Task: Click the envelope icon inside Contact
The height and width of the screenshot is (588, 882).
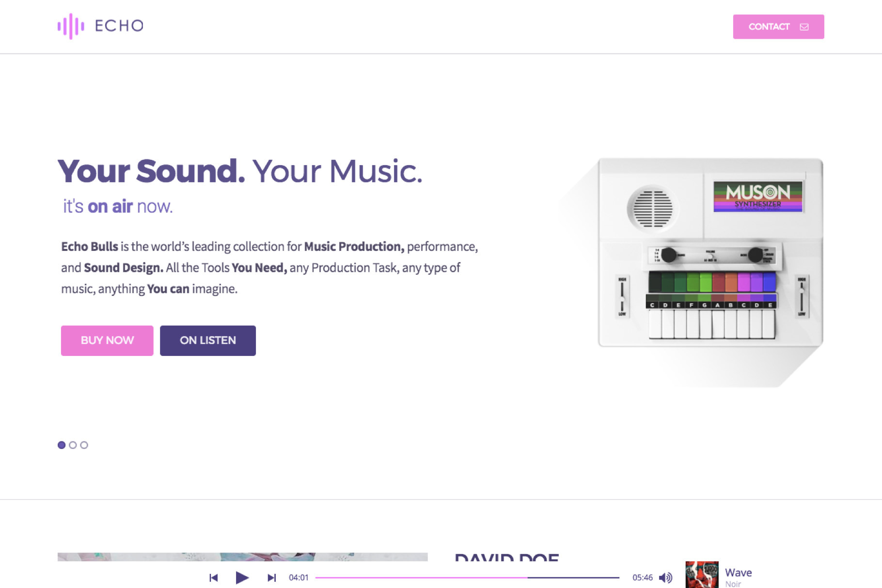Action: (804, 27)
